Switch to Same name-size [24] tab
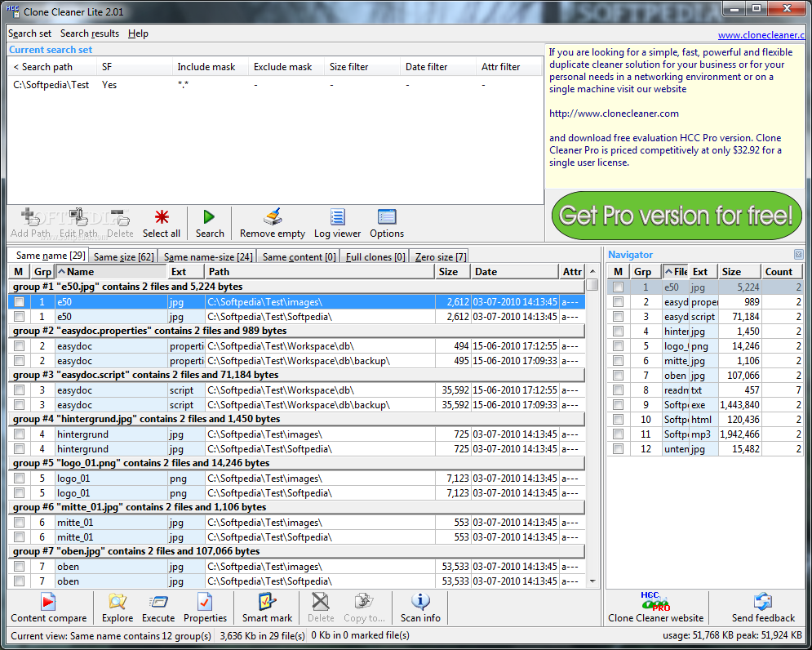 point(208,256)
